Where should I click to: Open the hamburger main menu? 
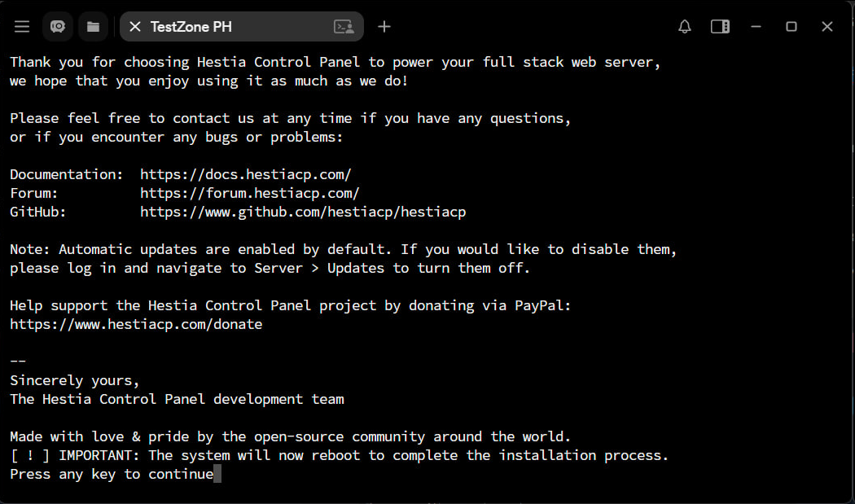pyautogui.click(x=22, y=27)
